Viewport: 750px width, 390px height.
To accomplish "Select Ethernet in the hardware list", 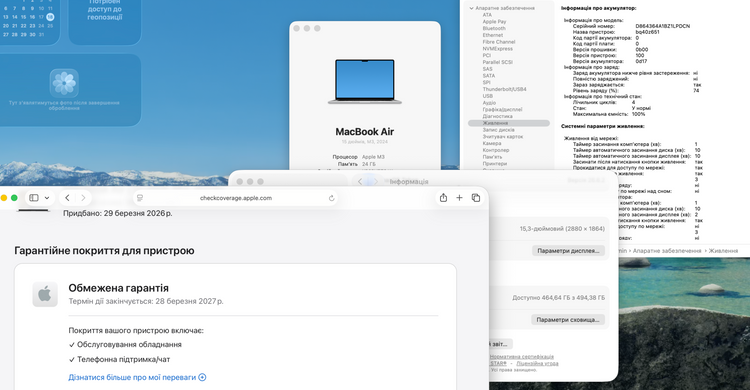I will (493, 35).
